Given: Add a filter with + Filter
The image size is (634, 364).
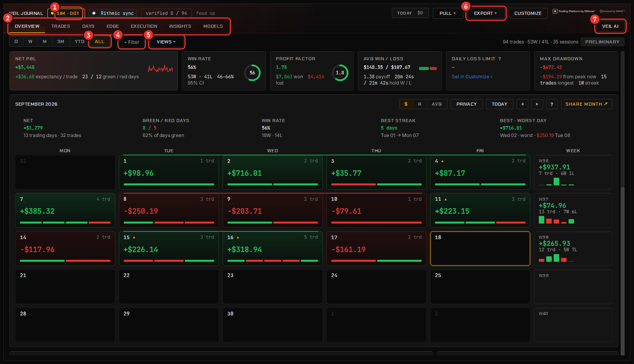Looking at the screenshot, I should (x=132, y=42).
